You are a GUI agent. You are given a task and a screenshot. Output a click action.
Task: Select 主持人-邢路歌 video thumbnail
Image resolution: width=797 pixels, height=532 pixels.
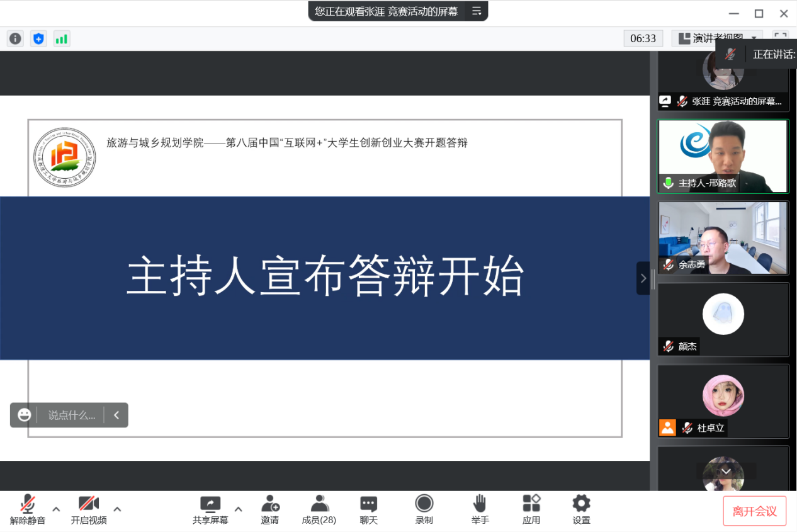[723, 156]
